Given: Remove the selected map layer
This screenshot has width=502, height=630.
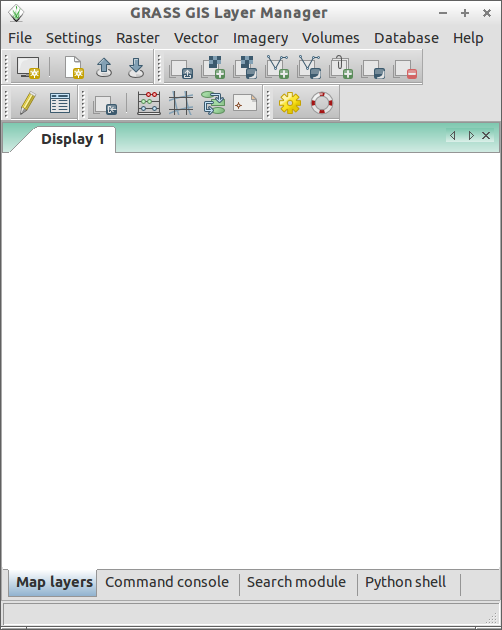Looking at the screenshot, I should pos(405,69).
